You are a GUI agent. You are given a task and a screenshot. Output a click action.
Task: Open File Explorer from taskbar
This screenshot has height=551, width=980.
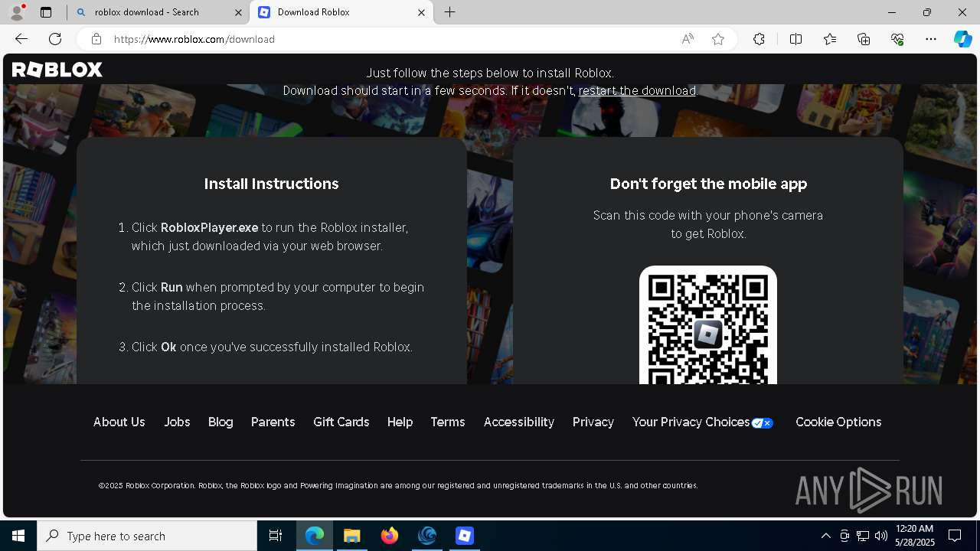point(352,536)
